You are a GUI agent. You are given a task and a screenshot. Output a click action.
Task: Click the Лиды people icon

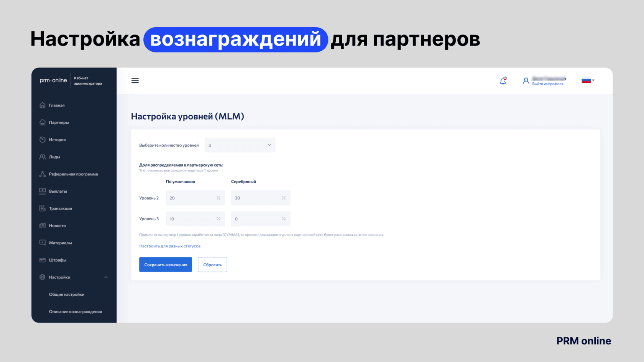[x=43, y=157]
